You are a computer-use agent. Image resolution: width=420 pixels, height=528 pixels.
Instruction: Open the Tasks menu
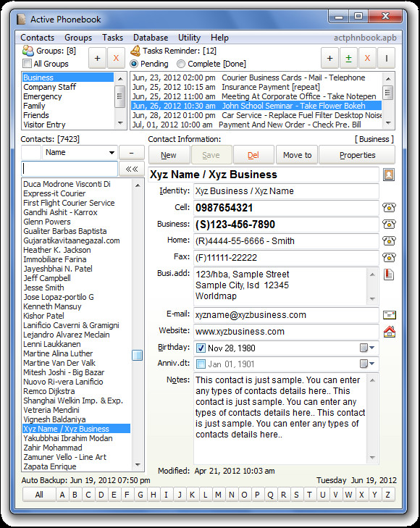point(112,38)
